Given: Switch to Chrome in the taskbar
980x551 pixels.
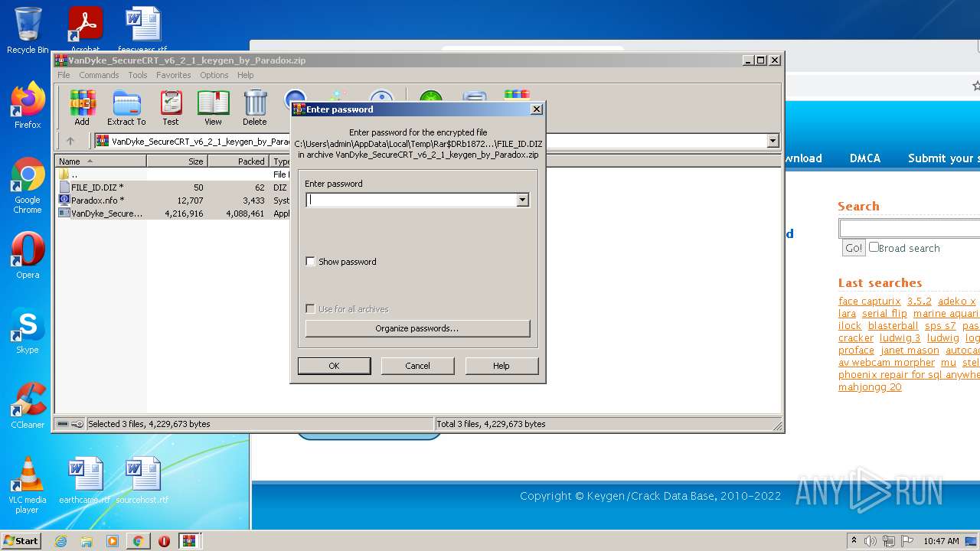Looking at the screenshot, I should coord(139,541).
